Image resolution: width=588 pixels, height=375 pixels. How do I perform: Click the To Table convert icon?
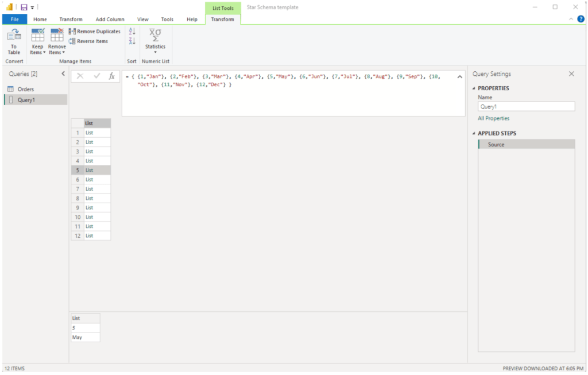tap(14, 40)
